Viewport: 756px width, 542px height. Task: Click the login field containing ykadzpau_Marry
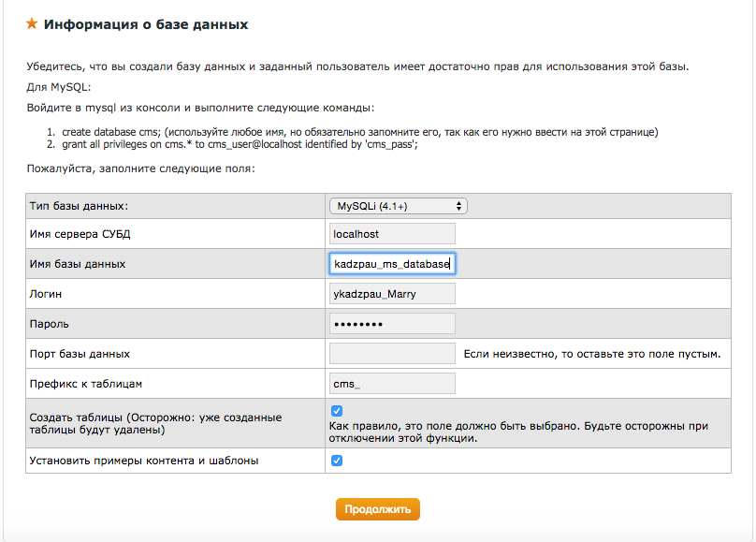(392, 294)
